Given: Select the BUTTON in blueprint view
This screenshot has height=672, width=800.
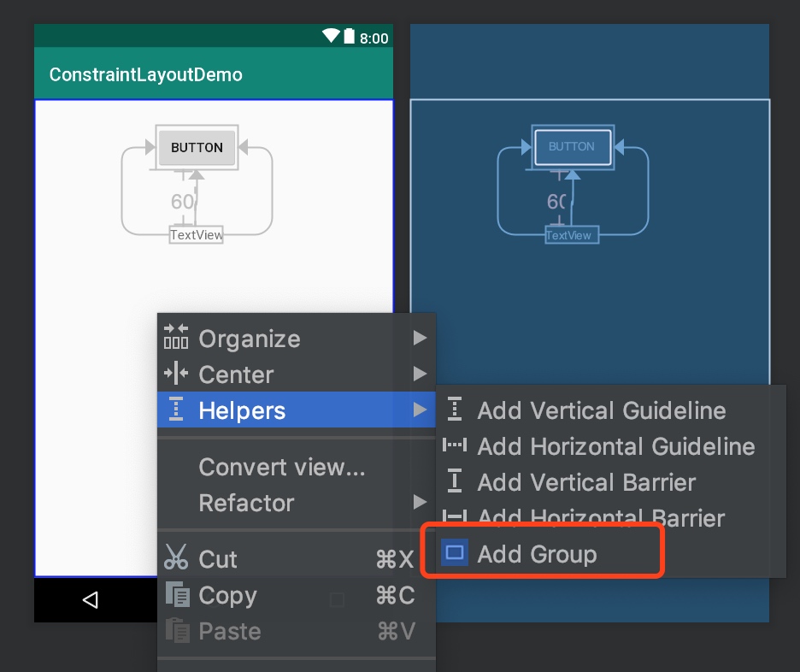Looking at the screenshot, I should (x=573, y=147).
